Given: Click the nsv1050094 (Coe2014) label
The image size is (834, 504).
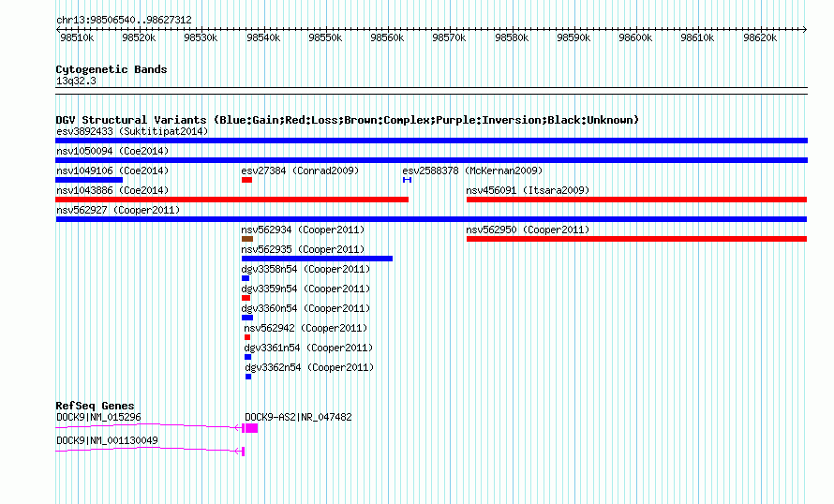Looking at the screenshot, I should (x=112, y=151).
